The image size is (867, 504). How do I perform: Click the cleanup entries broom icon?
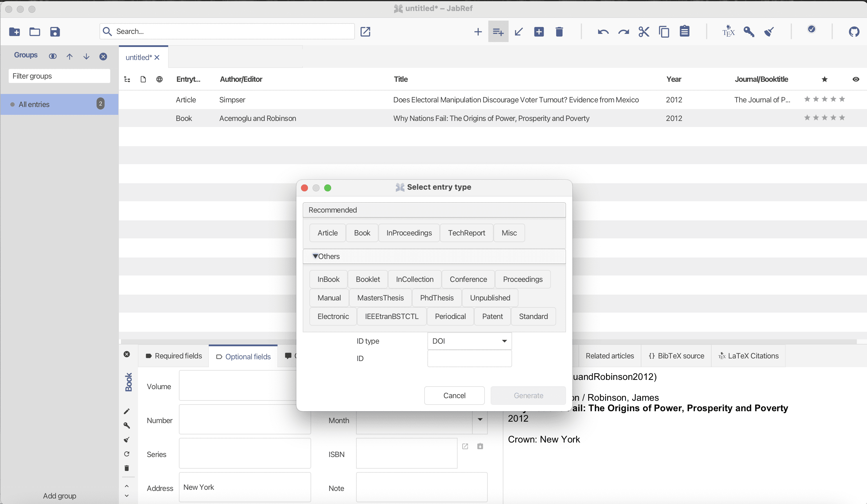point(769,32)
